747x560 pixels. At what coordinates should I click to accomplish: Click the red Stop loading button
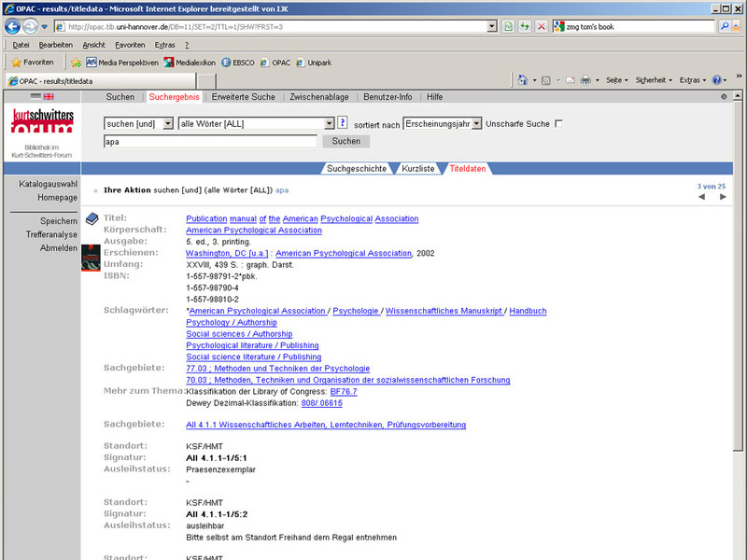[x=542, y=27]
